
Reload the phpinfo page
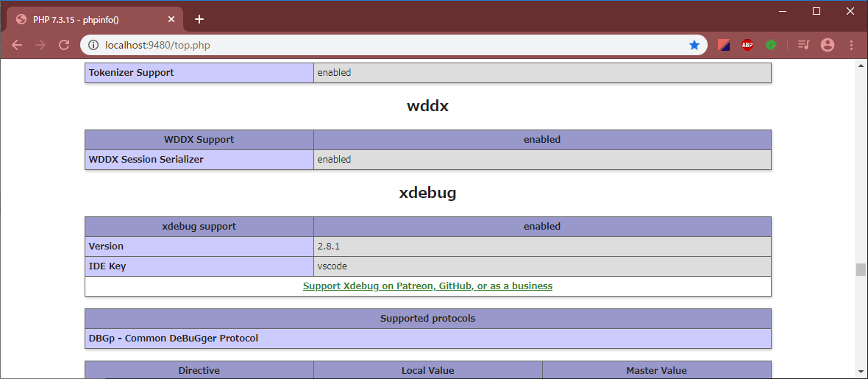64,46
